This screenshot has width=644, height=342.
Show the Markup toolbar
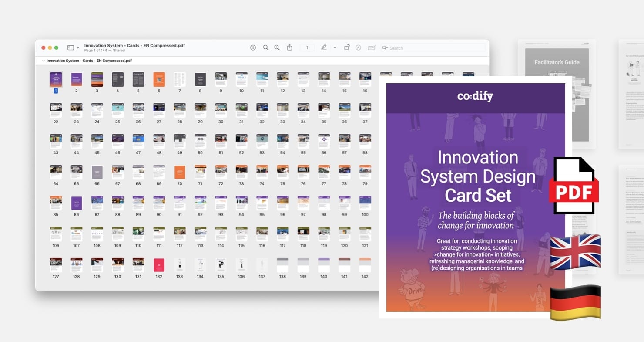tap(359, 48)
